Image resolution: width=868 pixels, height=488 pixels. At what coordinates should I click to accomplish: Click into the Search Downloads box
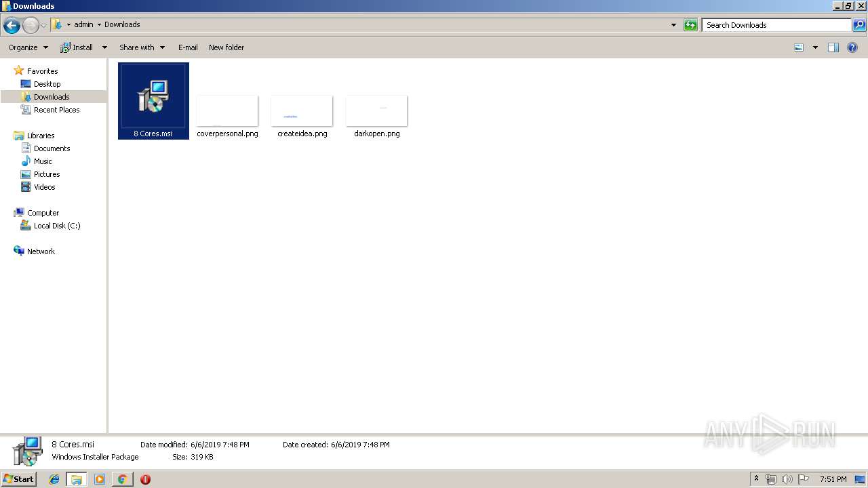pos(776,25)
